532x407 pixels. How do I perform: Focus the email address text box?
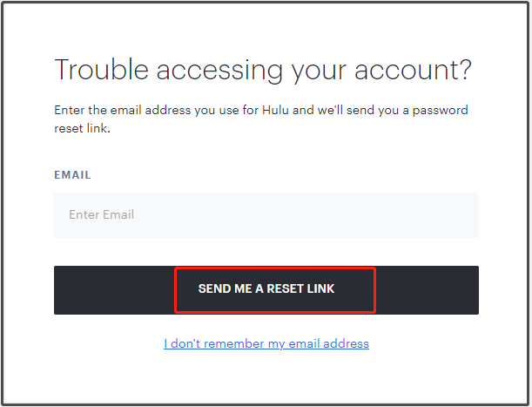point(266,215)
